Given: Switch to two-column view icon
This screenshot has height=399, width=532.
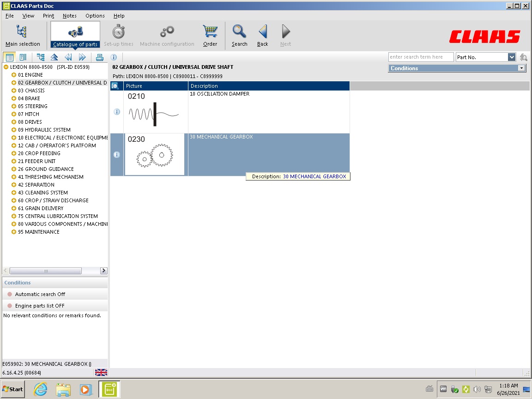Looking at the screenshot, I should point(23,57).
